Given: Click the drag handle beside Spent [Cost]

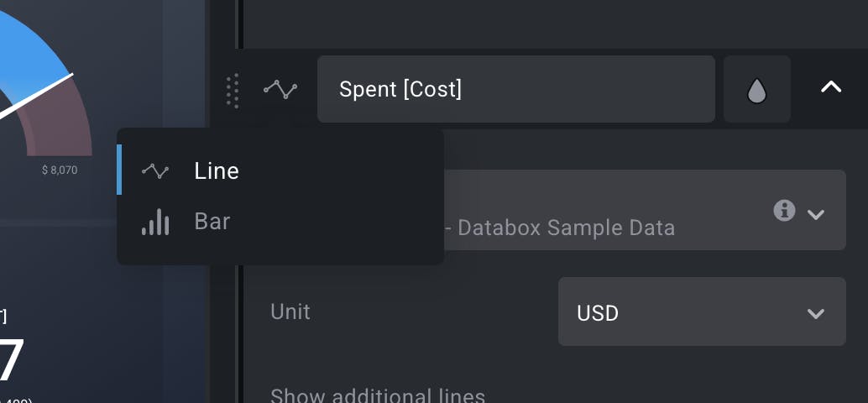Looking at the screenshot, I should click(233, 90).
